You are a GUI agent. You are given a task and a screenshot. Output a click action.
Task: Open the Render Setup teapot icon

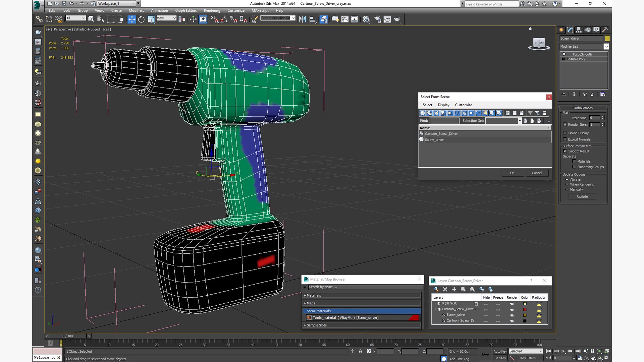pos(377,19)
